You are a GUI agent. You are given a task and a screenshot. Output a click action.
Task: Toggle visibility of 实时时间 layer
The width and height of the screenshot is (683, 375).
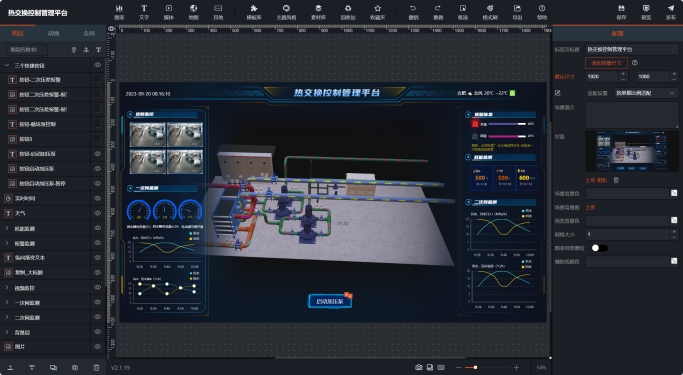(x=98, y=198)
